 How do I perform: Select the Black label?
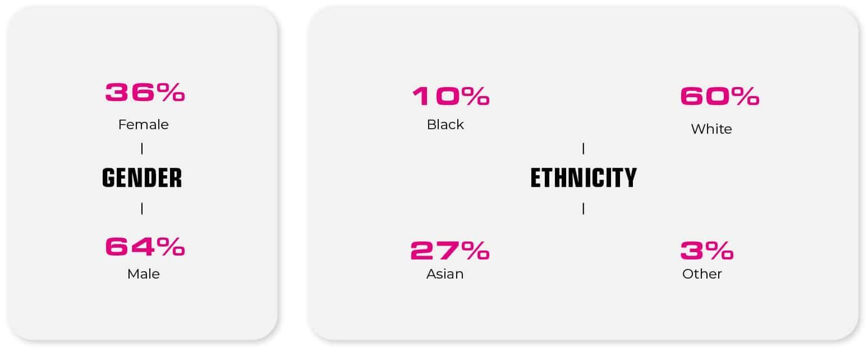[446, 125]
